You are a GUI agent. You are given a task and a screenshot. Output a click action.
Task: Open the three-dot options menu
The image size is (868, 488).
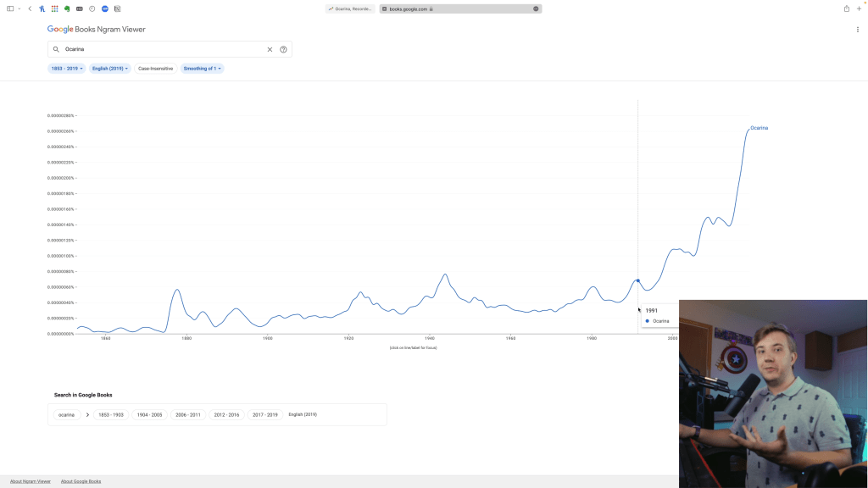click(857, 30)
